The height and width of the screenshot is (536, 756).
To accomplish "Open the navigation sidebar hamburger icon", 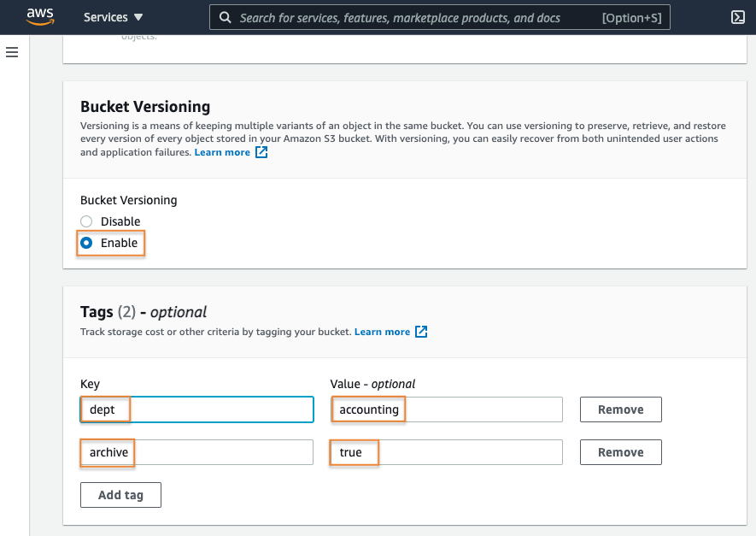I will (x=11, y=52).
